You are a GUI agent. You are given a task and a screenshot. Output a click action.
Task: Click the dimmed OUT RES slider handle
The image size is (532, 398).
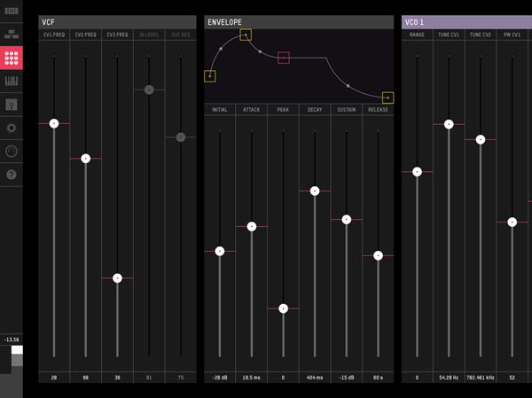click(181, 137)
